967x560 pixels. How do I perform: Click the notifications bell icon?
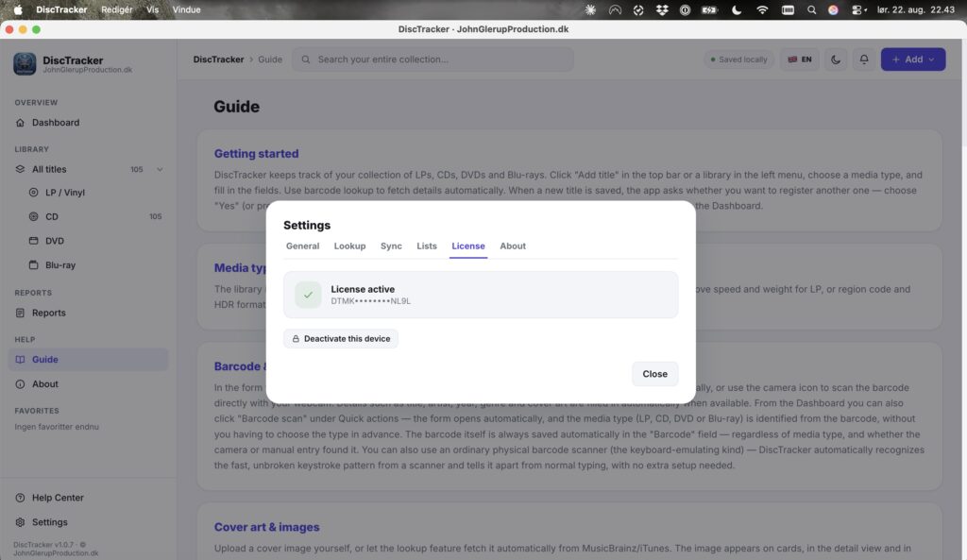(x=864, y=59)
